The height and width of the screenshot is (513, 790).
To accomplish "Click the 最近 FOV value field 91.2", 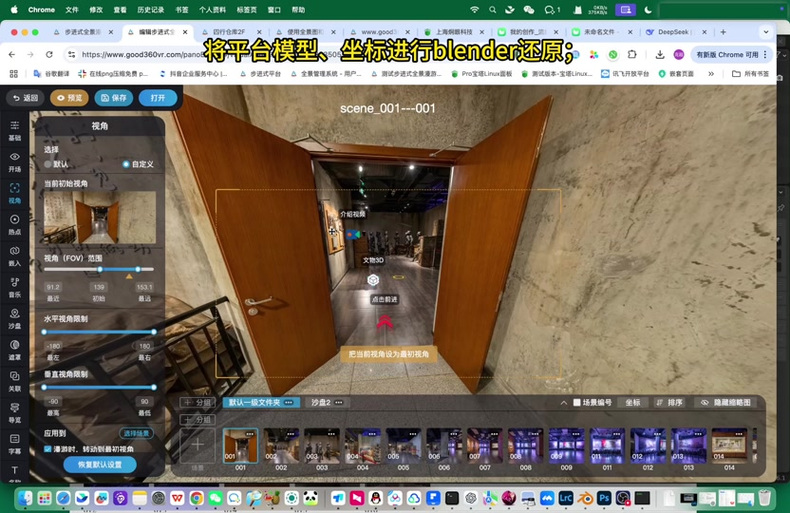I will (53, 287).
